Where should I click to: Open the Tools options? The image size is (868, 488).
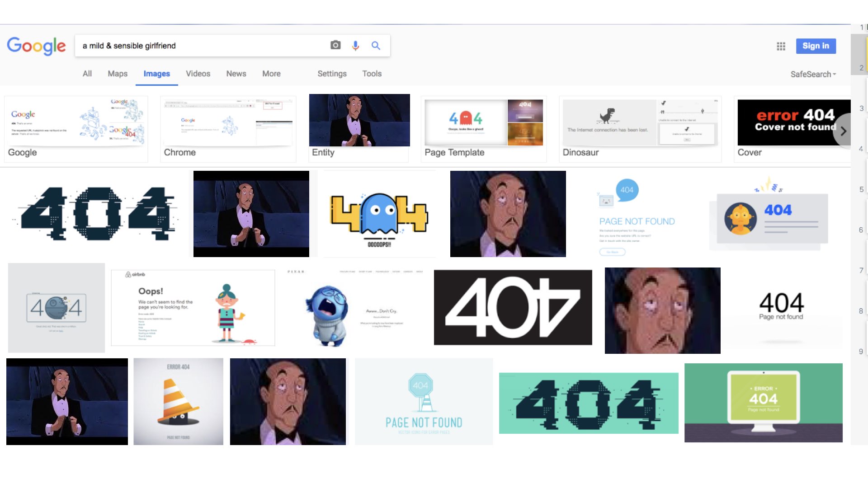[x=372, y=74]
